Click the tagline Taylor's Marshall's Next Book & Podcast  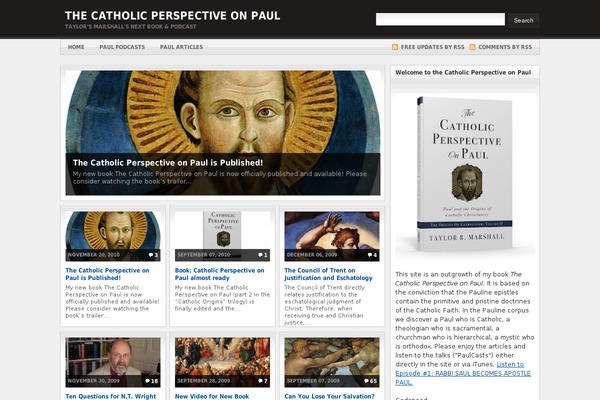(x=130, y=27)
